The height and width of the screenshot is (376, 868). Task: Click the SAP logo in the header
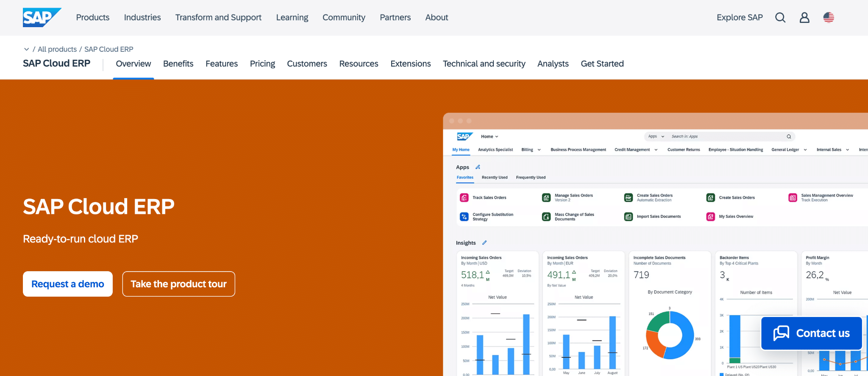click(42, 17)
